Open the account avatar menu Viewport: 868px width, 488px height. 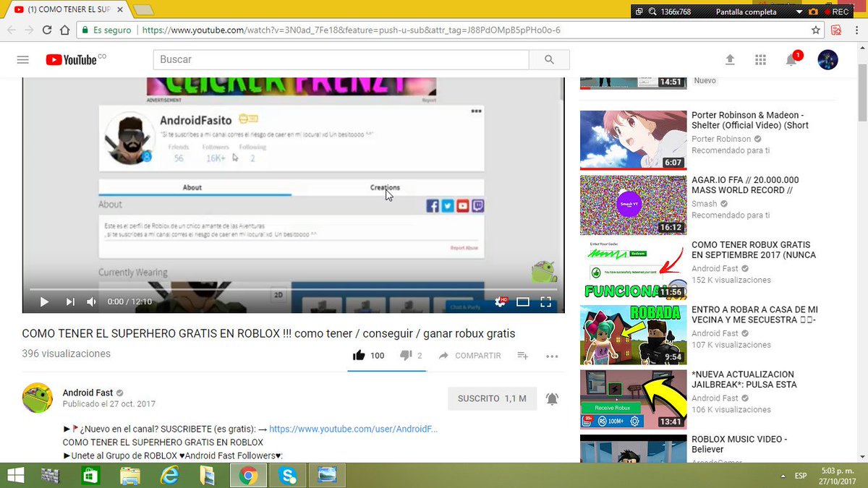pyautogui.click(x=827, y=60)
